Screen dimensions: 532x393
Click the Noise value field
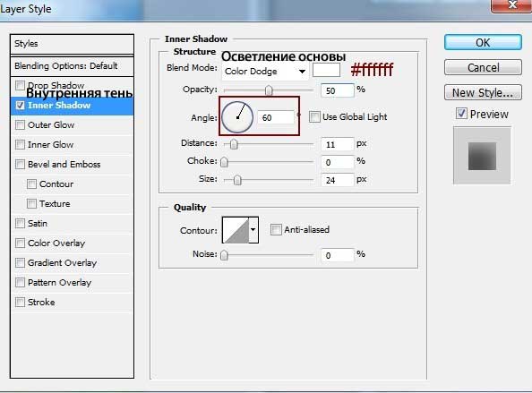pyautogui.click(x=338, y=255)
